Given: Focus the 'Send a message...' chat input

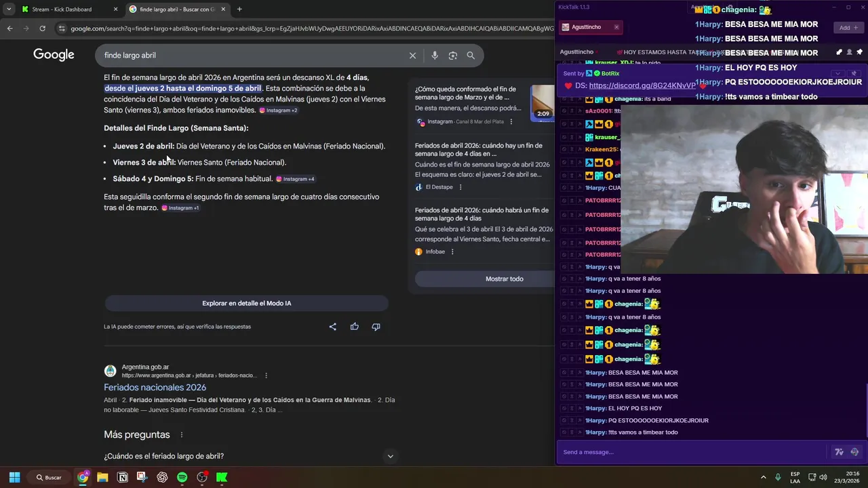Looking at the screenshot, I should [692, 452].
